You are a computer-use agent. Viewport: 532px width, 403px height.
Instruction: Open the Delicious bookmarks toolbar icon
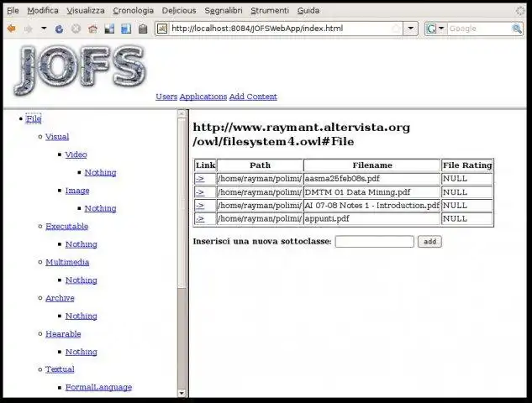(x=109, y=29)
